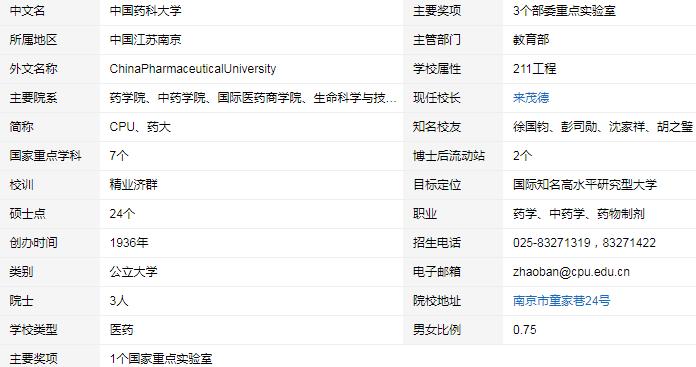This screenshot has width=696, height=367.
Task: Select the 学校类型 label
Action: point(33,329)
